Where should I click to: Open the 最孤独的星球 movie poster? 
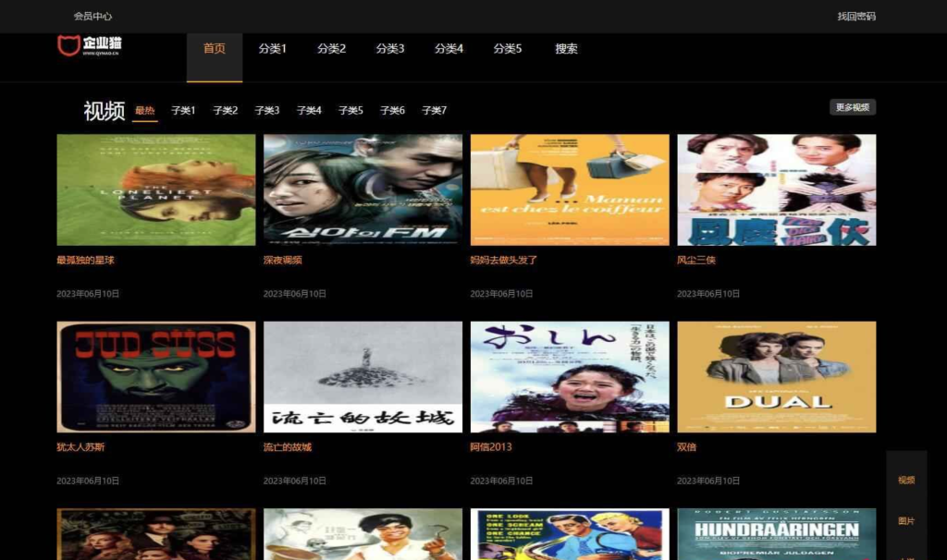[156, 189]
